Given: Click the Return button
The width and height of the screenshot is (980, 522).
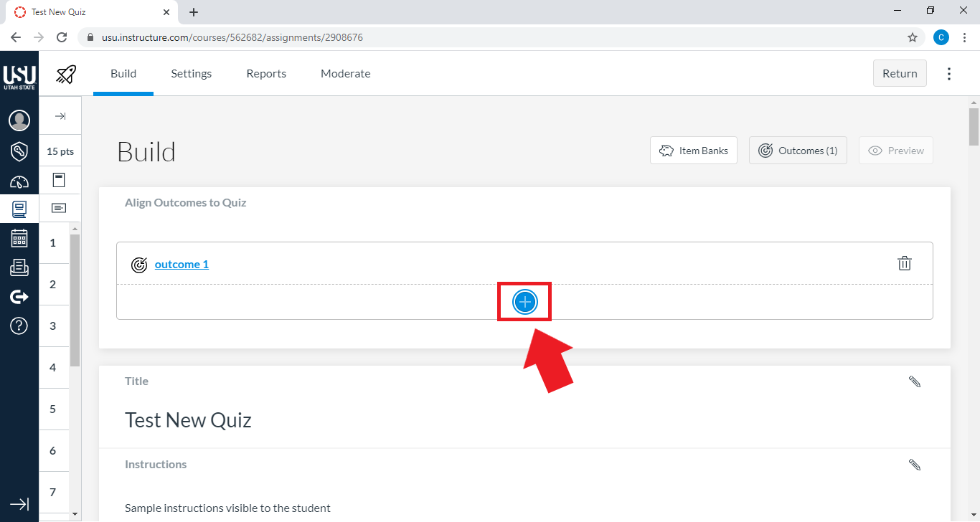Looking at the screenshot, I should tap(899, 73).
